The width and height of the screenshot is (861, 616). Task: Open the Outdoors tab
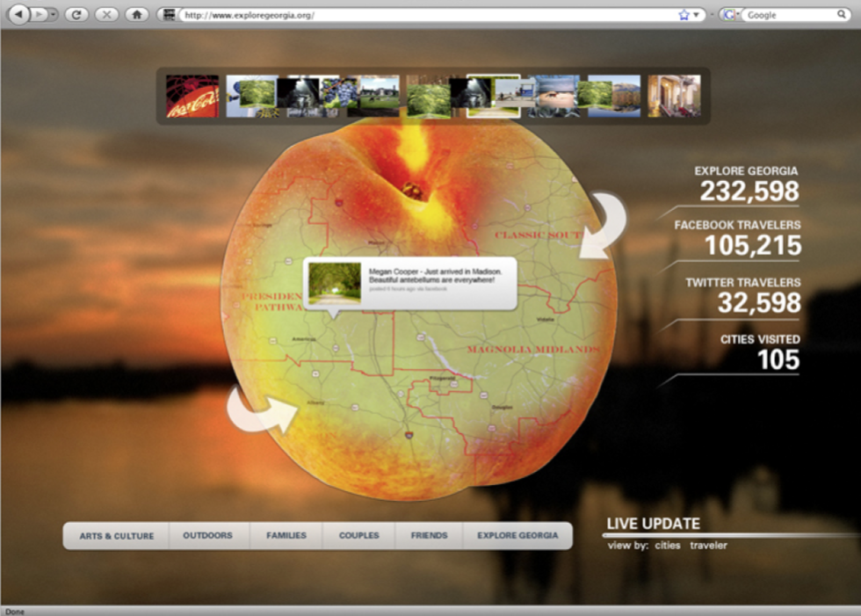coord(207,535)
